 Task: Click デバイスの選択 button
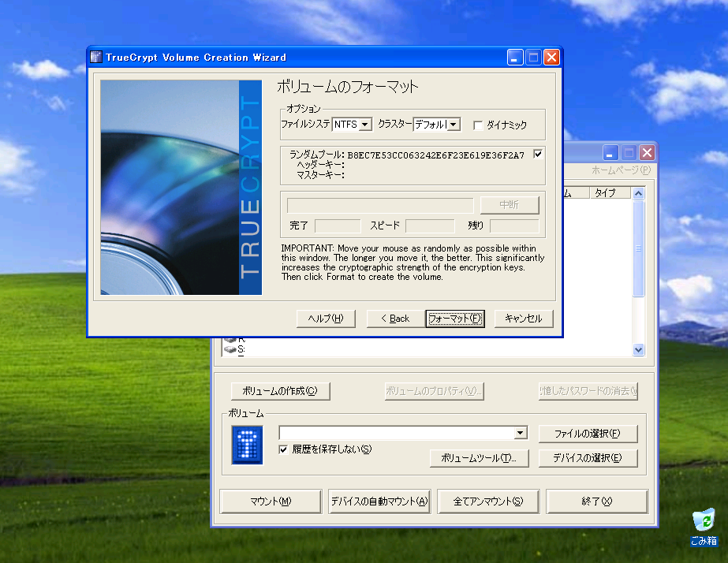(x=588, y=458)
